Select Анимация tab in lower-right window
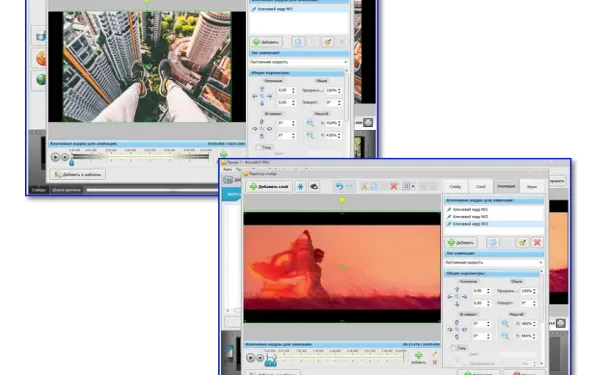600x375 pixels. click(x=506, y=186)
